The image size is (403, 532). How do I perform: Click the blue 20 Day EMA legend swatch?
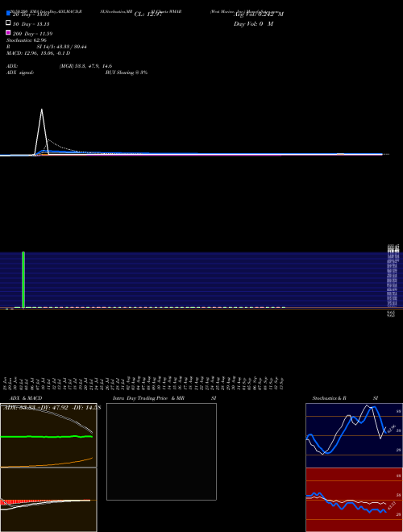(x=9, y=13)
